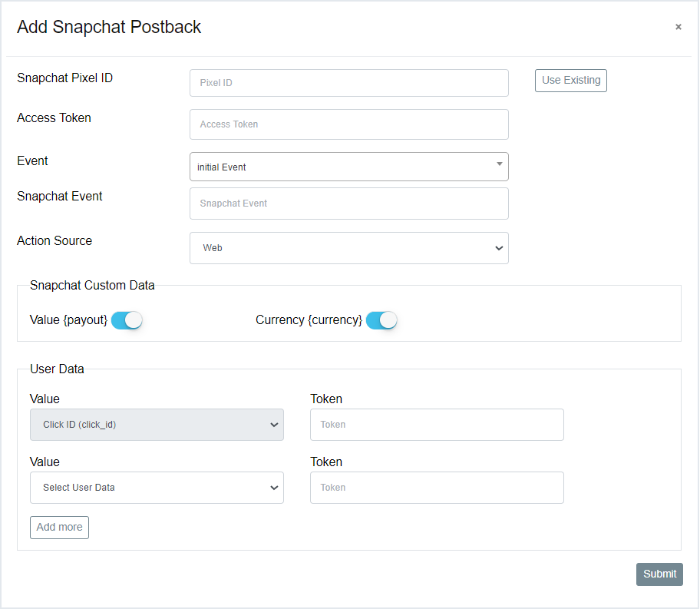Click the chevron icon on Action Source
700x609 pixels.
(499, 248)
